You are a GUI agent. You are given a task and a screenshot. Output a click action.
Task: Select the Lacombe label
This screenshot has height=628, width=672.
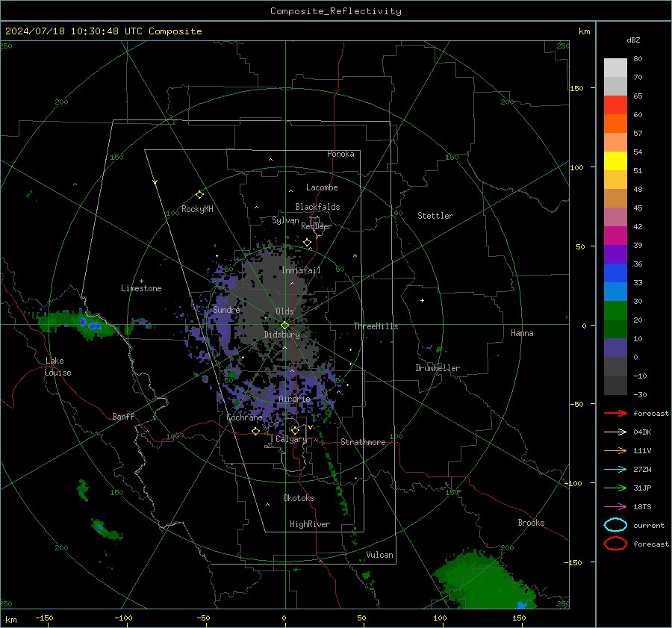tap(322, 187)
